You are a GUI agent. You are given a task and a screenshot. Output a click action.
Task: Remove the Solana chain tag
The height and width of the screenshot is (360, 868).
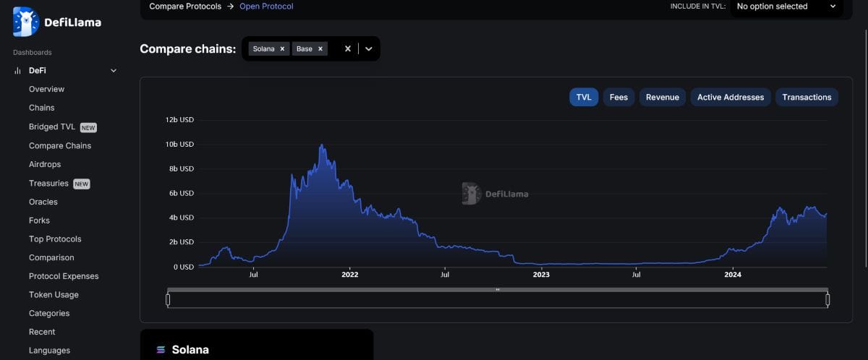(x=282, y=48)
